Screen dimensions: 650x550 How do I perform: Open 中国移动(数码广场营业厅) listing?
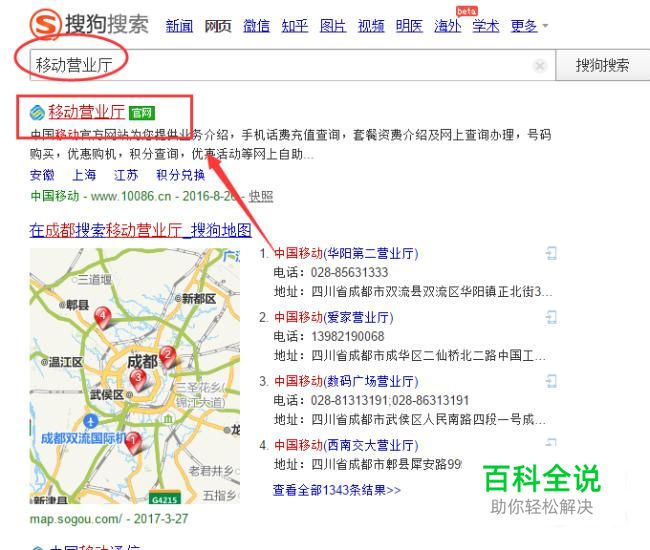coord(346,381)
